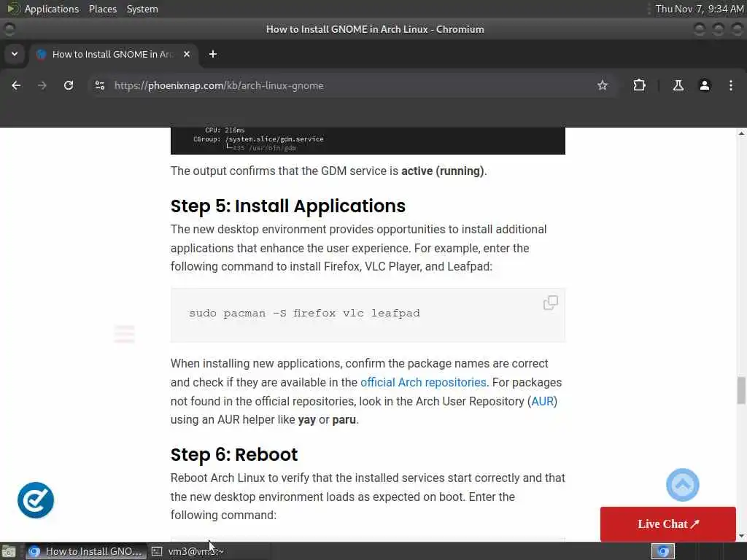Bookmark this page with the star icon
This screenshot has height=560, width=747.
(x=602, y=85)
